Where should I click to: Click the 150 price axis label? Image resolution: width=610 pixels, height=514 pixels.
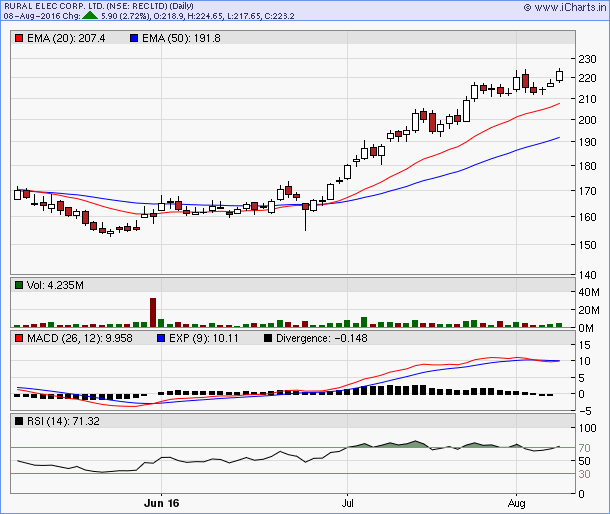[587, 245]
